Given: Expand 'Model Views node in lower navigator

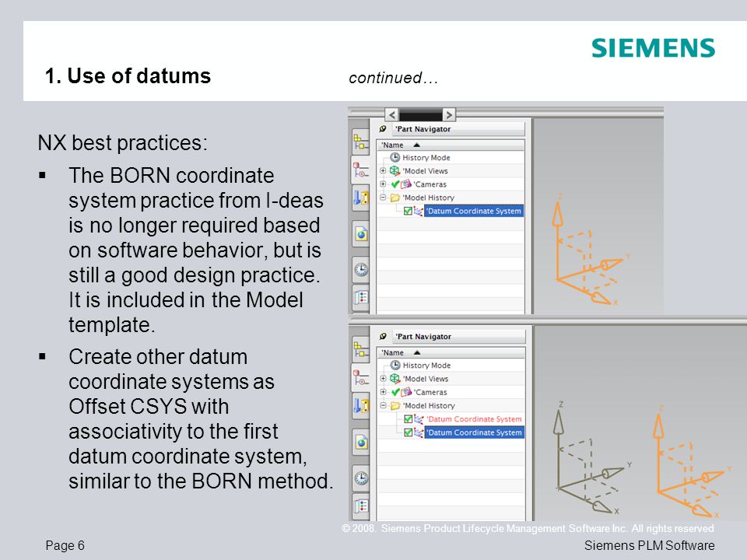Looking at the screenshot, I should click(x=383, y=379).
